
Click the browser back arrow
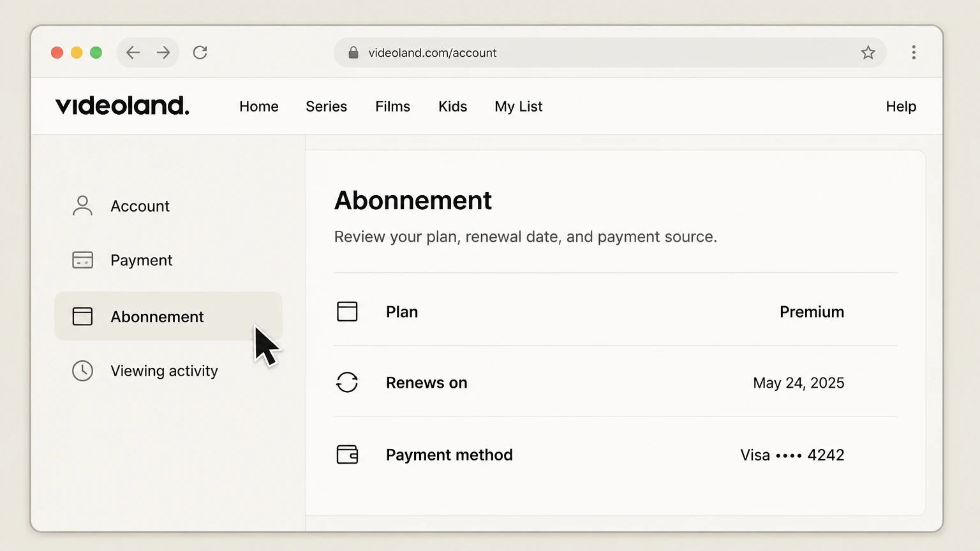tap(133, 52)
